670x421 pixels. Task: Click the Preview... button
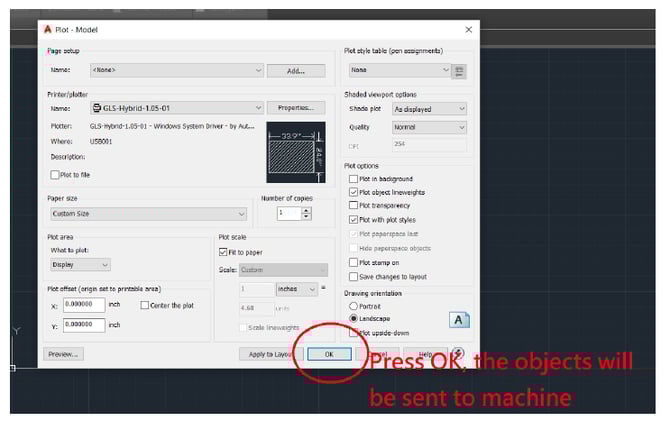pyautogui.click(x=63, y=354)
